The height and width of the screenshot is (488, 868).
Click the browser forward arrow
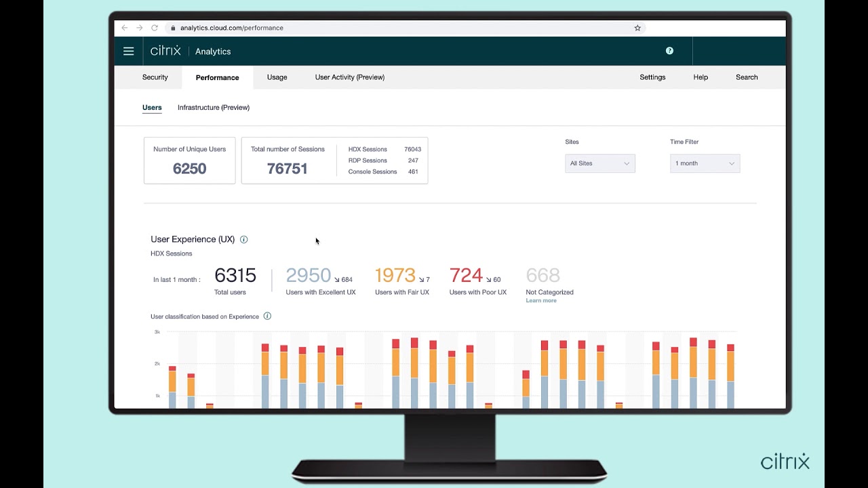coord(139,28)
